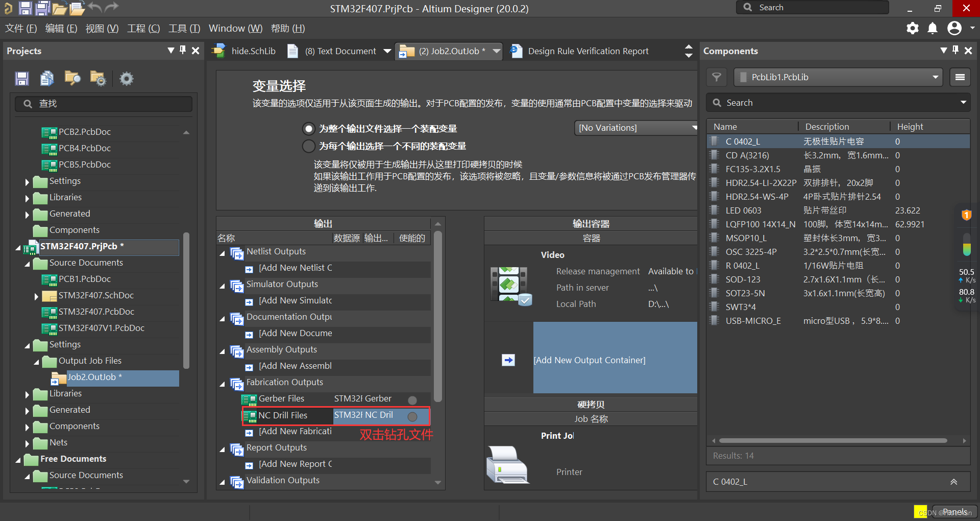Select STM32F407V1.PcbDoc in Projects tree

[102, 328]
